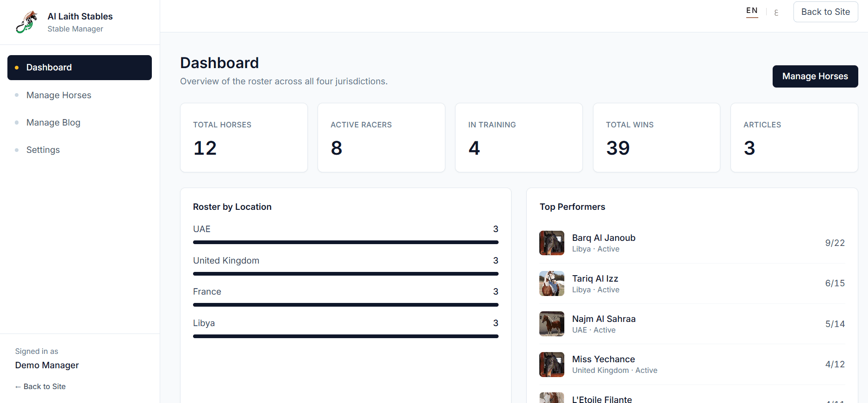Click the Roster by Location heading
This screenshot has height=403, width=868.
point(232,207)
